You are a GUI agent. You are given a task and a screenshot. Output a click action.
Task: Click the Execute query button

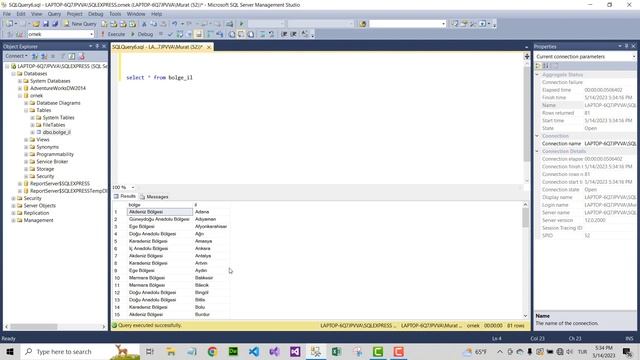(x=113, y=34)
